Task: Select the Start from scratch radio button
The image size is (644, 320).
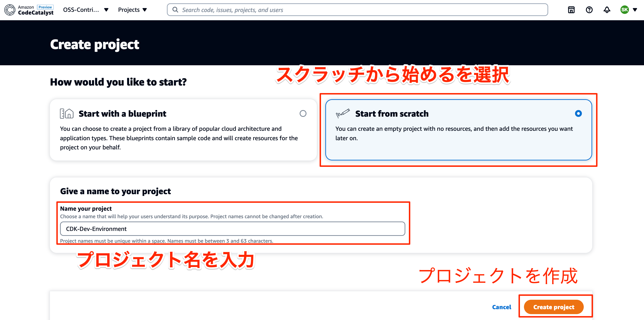Action: (x=578, y=113)
